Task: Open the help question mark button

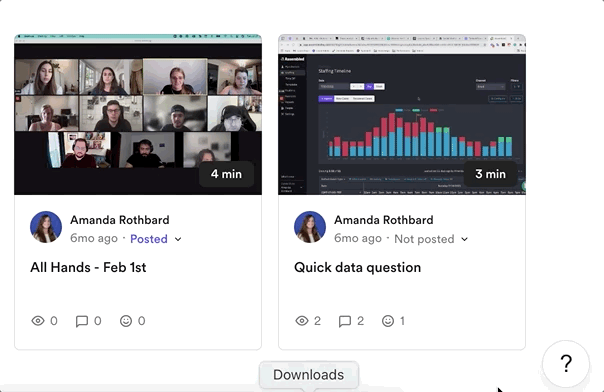Action: pos(566,363)
